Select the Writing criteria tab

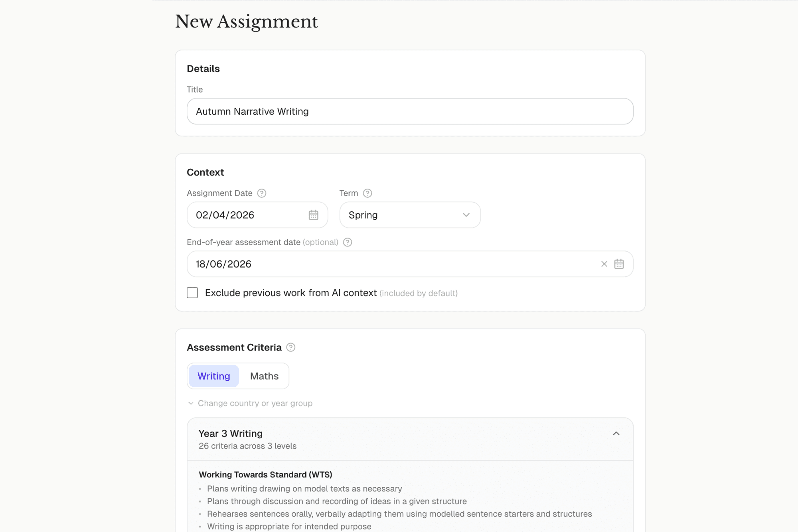coord(213,376)
